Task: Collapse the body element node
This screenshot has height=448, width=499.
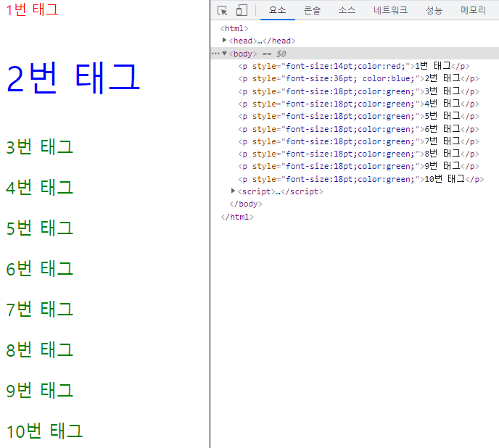Action: pos(224,53)
